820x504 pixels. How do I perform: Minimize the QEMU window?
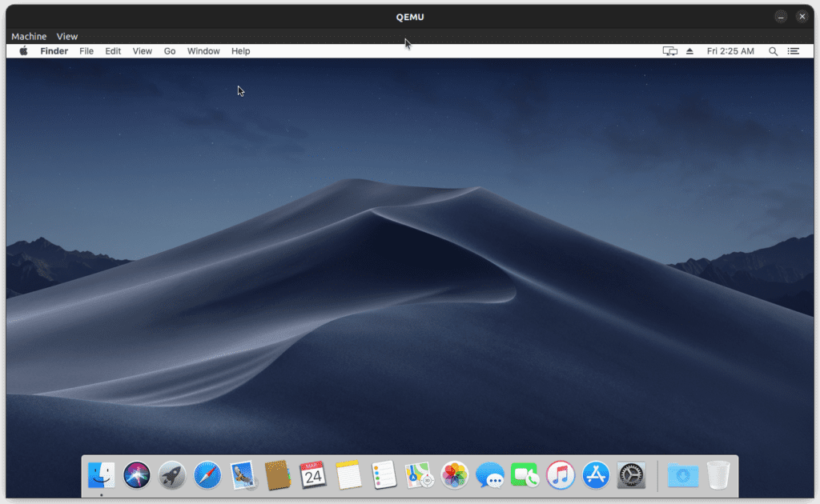[x=781, y=17]
